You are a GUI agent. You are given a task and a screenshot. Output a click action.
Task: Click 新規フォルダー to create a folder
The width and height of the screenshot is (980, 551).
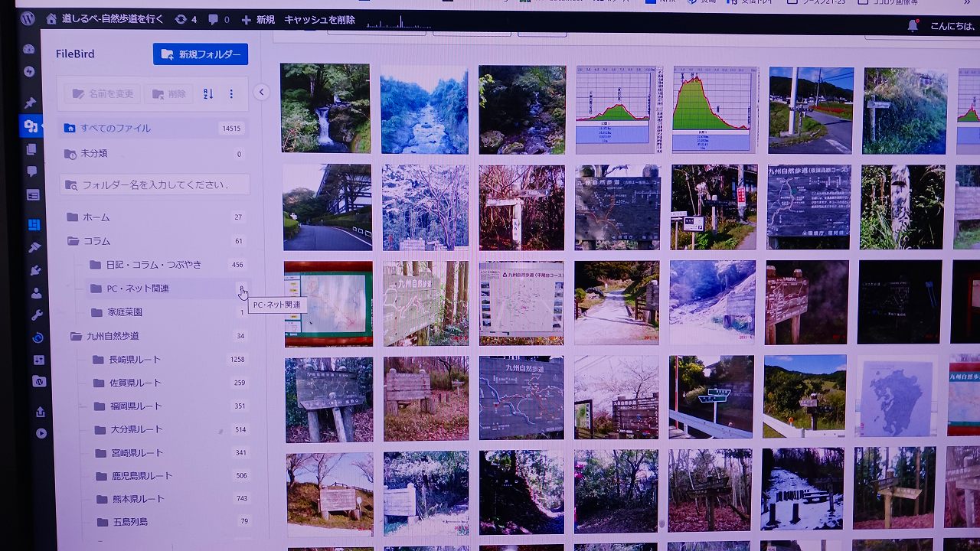pyautogui.click(x=201, y=54)
